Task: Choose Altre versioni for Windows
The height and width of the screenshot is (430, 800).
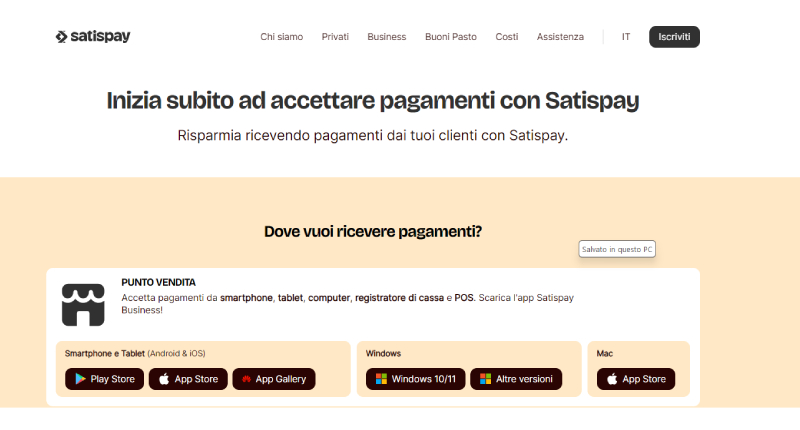Action: point(516,379)
